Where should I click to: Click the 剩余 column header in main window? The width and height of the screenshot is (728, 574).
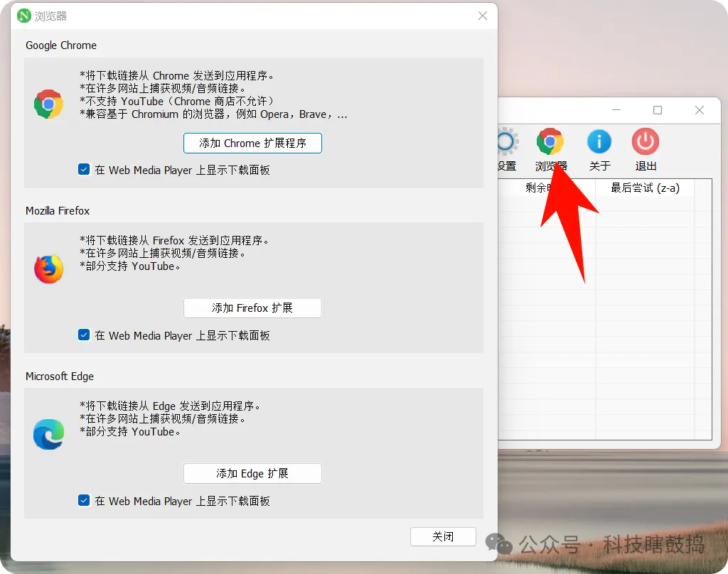tap(547, 188)
